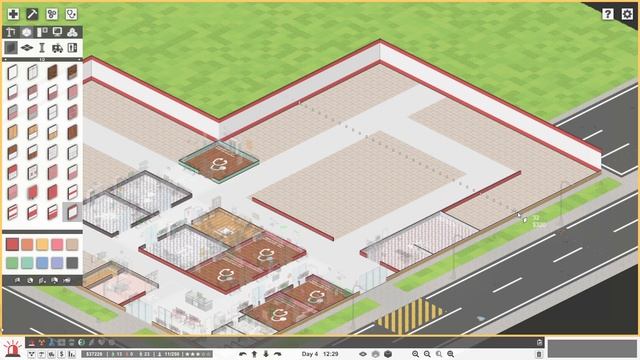Select the hammer build mode icon

click(32, 14)
